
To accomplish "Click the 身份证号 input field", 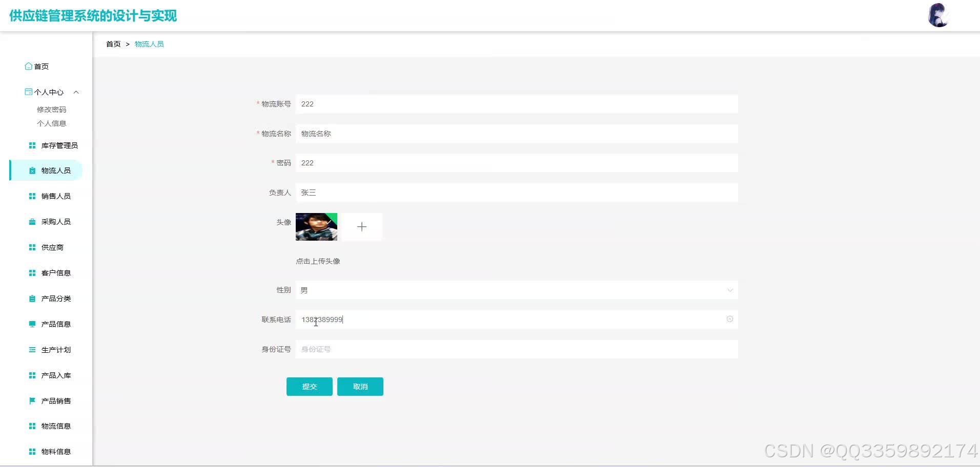I will coord(517,349).
